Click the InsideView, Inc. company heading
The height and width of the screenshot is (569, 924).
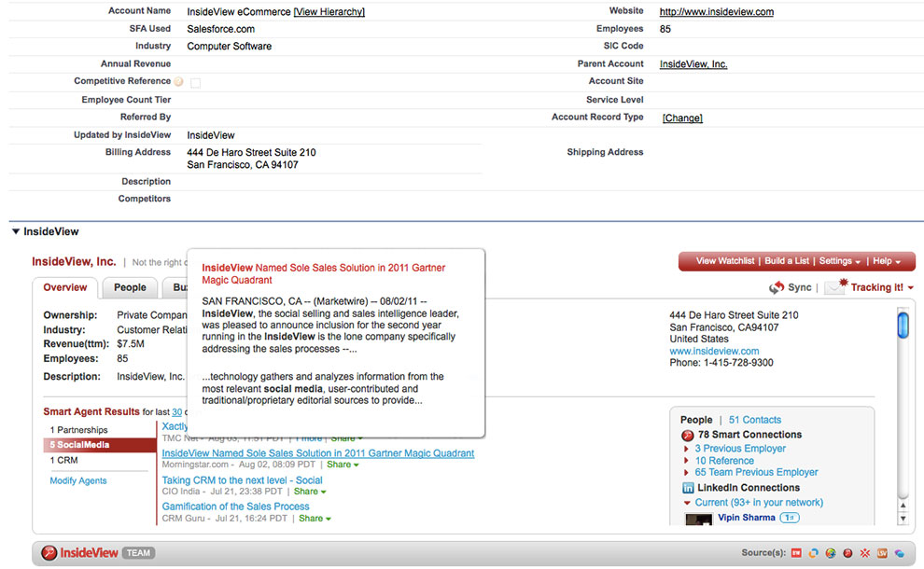pos(74,261)
